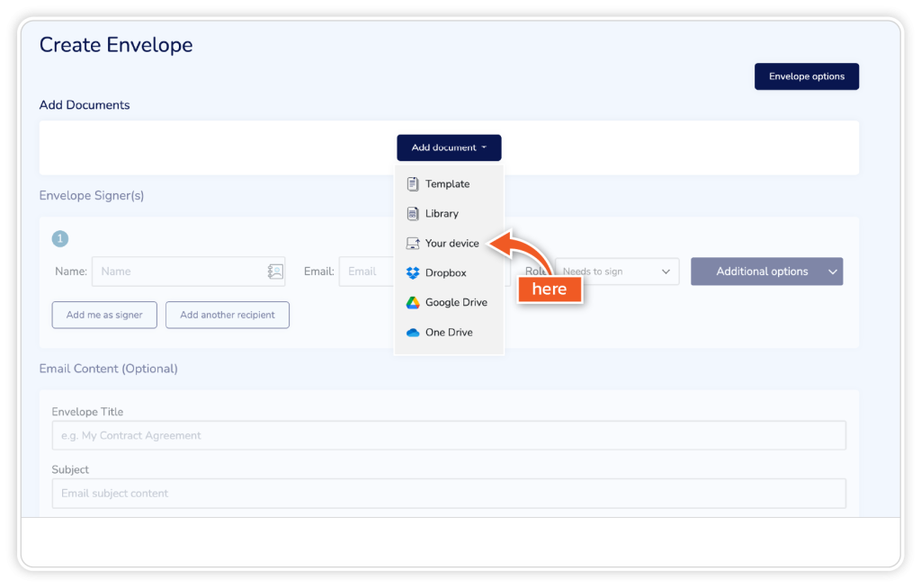
Task: Click Add another recipient button
Action: [x=228, y=316]
